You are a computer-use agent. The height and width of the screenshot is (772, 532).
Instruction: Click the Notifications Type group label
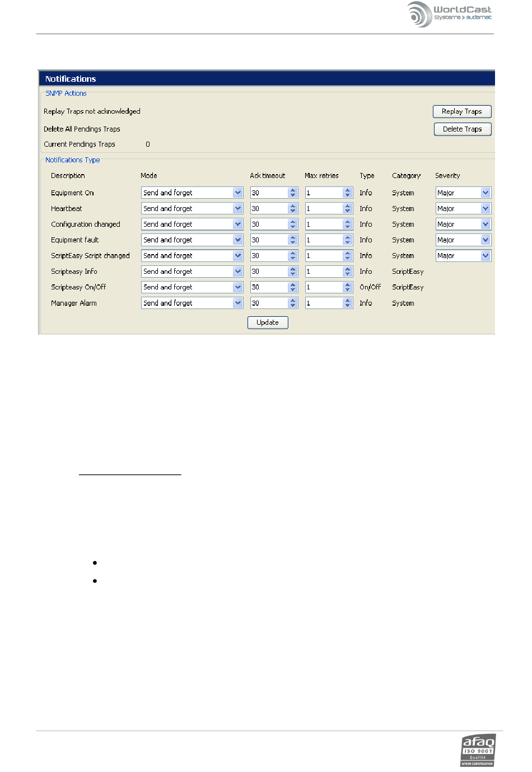tap(73, 160)
